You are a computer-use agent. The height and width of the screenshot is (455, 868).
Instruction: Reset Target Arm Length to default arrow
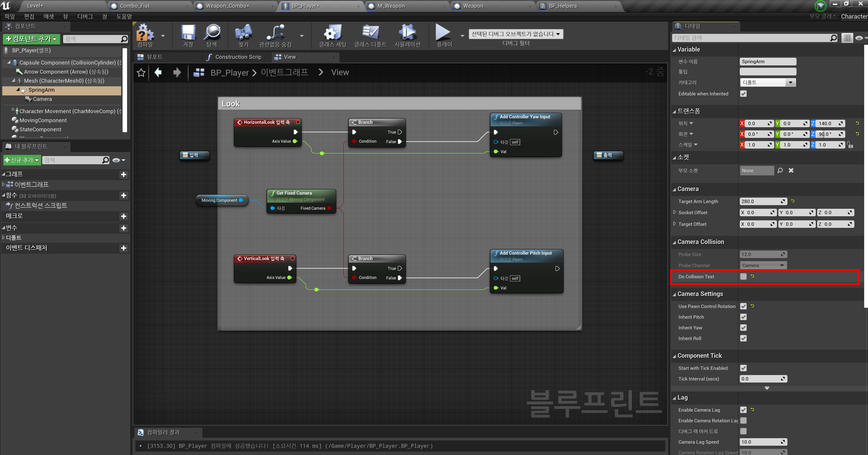(x=792, y=201)
